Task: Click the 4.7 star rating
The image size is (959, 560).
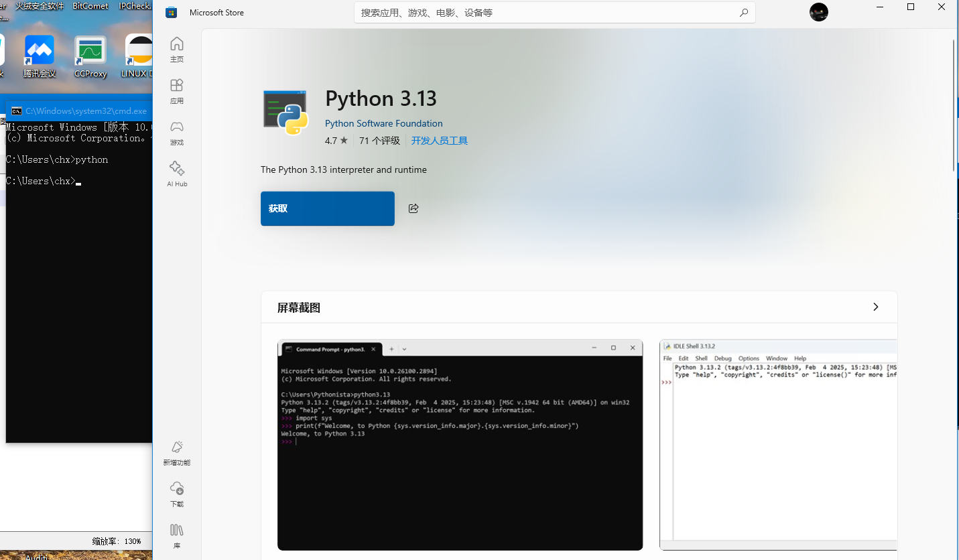Action: tap(336, 141)
